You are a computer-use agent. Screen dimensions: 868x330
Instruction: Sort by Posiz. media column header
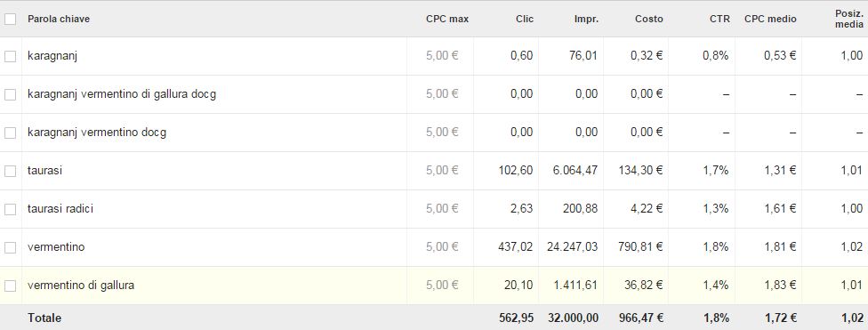[x=849, y=19]
